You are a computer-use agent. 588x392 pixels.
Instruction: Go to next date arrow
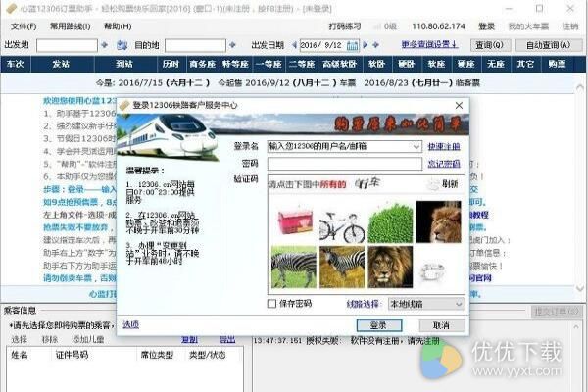pos(366,45)
